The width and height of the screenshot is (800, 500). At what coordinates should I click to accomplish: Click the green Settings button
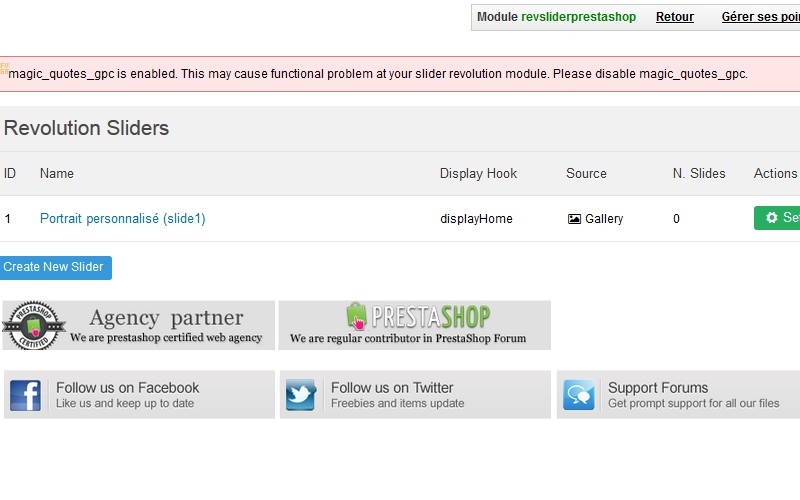tap(777, 218)
